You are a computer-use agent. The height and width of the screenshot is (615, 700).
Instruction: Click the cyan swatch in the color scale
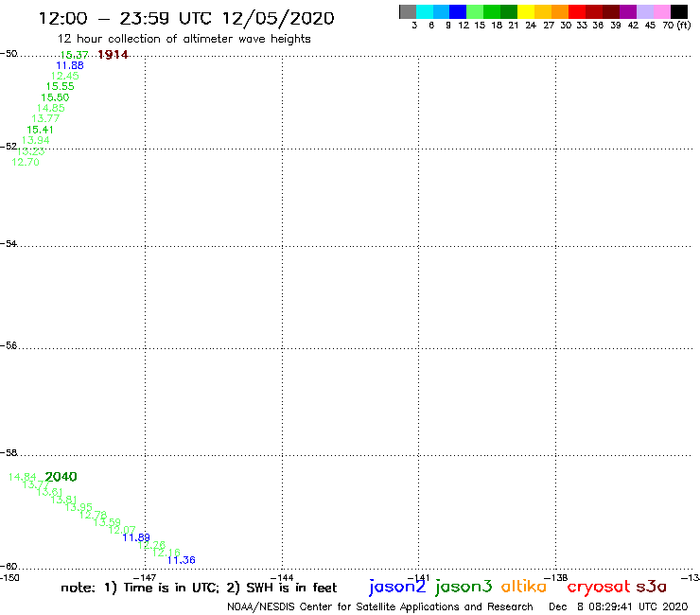coord(425,11)
